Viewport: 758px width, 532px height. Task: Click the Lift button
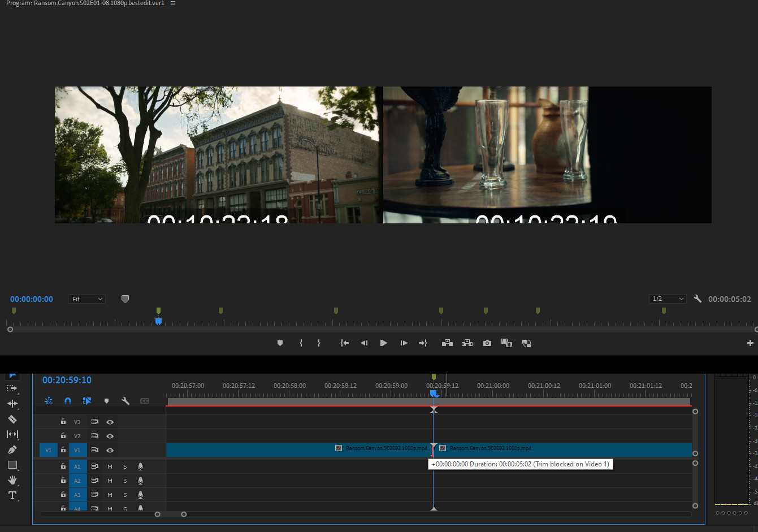tap(447, 343)
